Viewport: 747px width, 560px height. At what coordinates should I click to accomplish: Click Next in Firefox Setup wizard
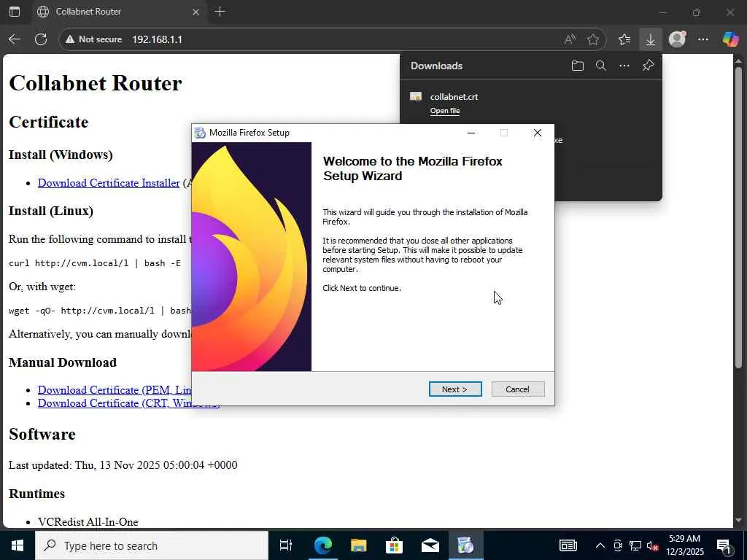pos(455,389)
